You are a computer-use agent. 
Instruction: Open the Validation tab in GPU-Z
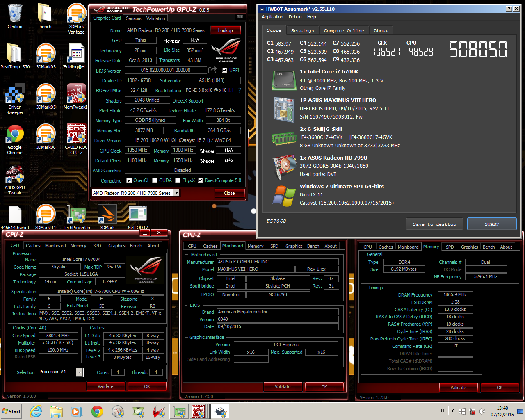coord(156,18)
